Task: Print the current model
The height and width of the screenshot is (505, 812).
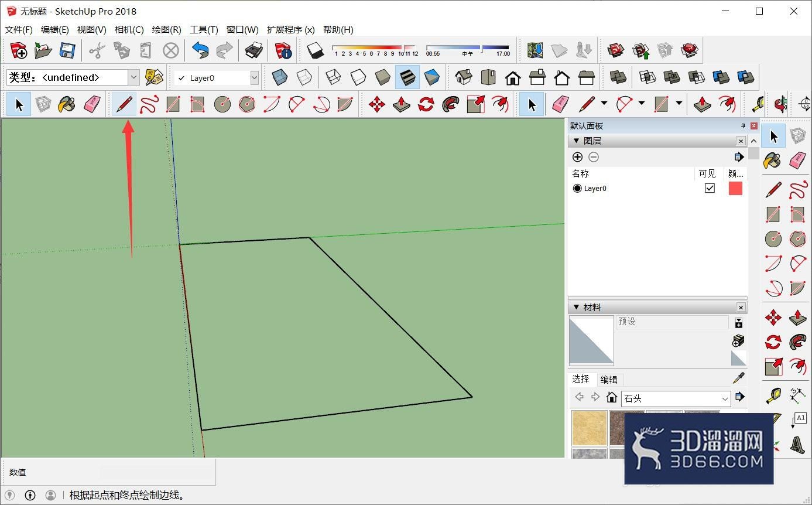Action: pos(253,50)
